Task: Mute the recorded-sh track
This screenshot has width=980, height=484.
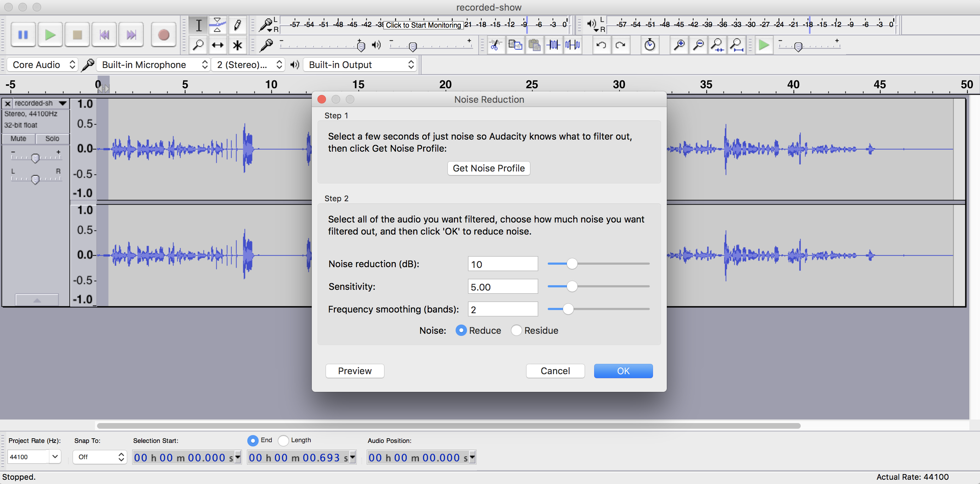Action: (18, 139)
